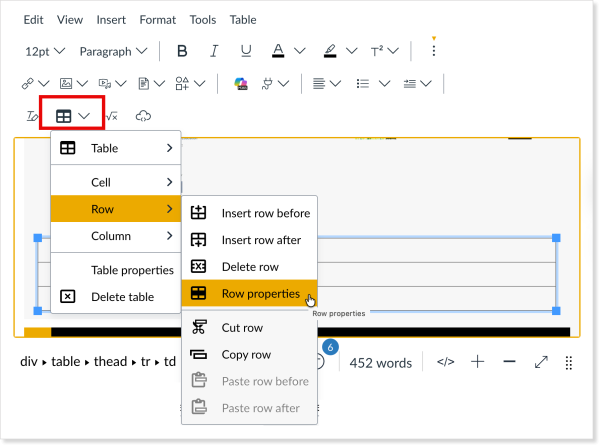The width and height of the screenshot is (600, 446).
Task: Click the indent icon
Action: point(409,83)
